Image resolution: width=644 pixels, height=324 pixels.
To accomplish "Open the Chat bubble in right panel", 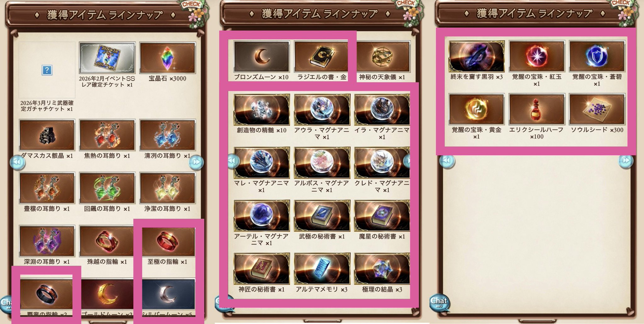I will 439,302.
